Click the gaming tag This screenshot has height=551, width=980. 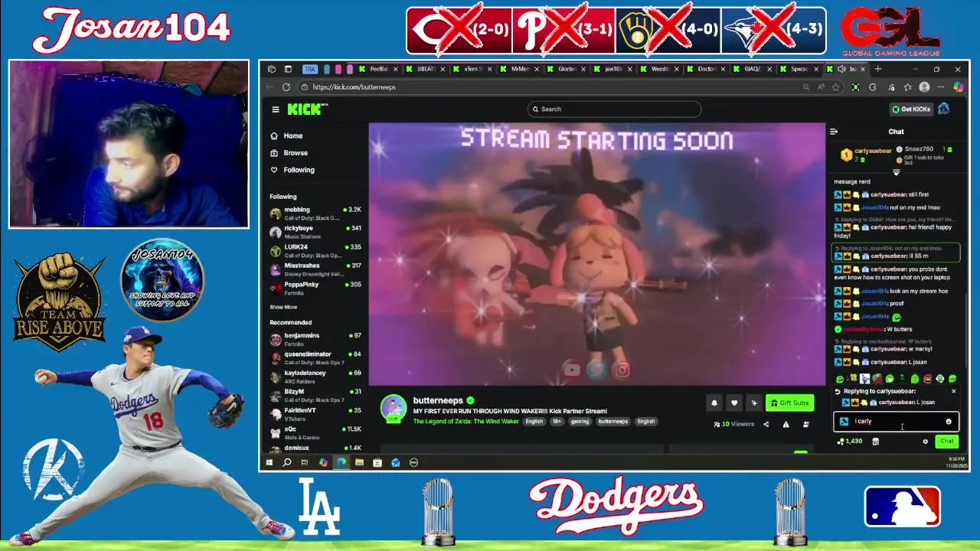point(580,422)
